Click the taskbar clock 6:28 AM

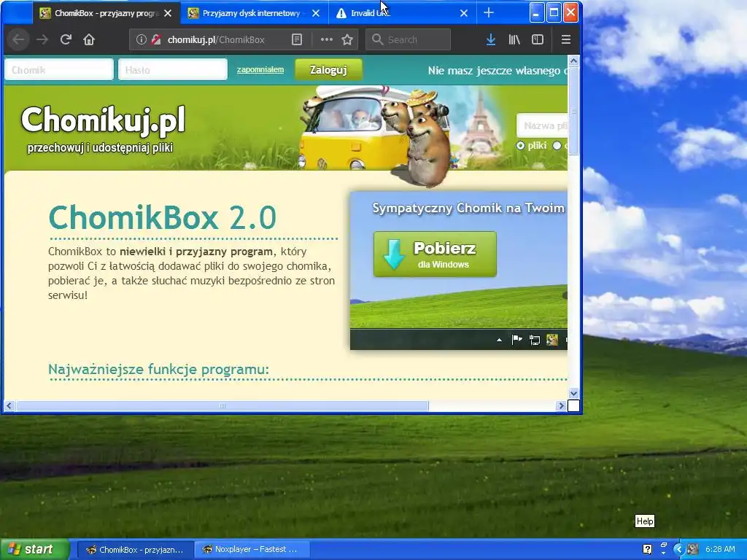(720, 549)
